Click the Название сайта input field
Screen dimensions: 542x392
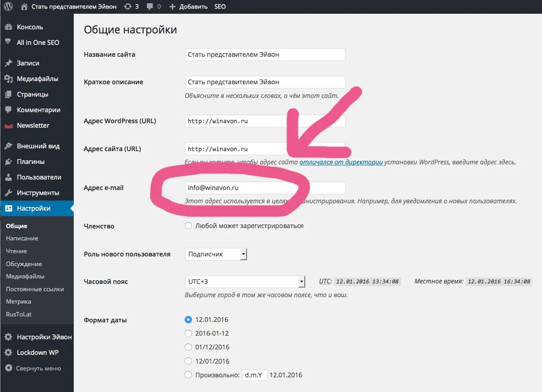coord(265,54)
